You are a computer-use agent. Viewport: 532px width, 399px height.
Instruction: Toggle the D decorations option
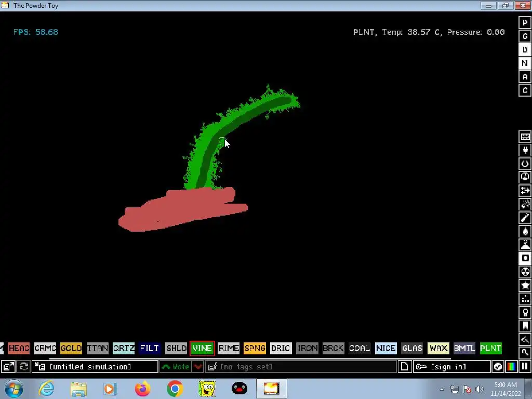525,50
